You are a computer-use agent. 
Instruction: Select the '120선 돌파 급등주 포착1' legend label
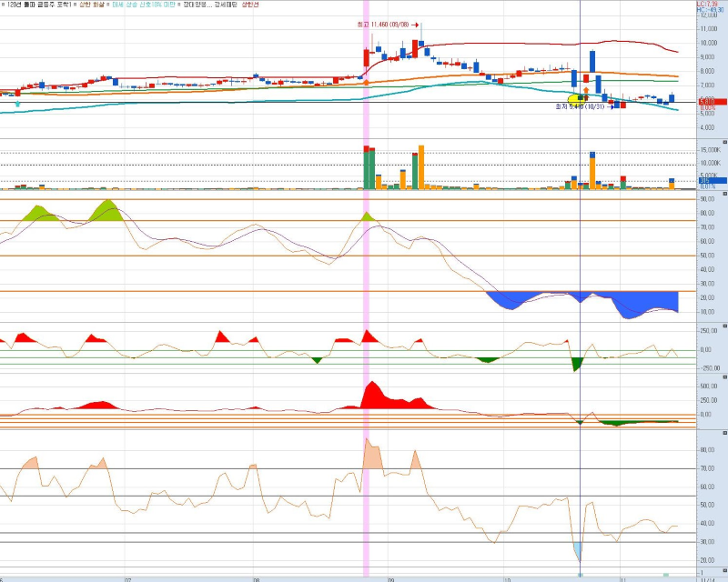tap(39, 5)
